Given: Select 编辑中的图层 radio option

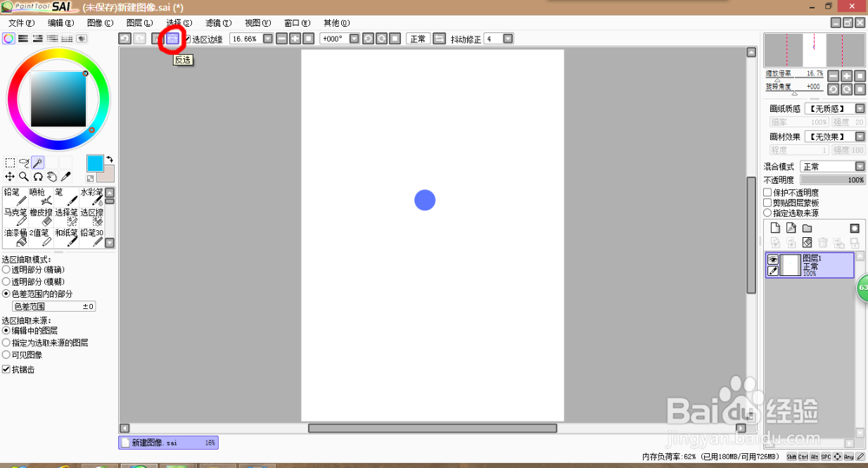Looking at the screenshot, I should point(6,330).
